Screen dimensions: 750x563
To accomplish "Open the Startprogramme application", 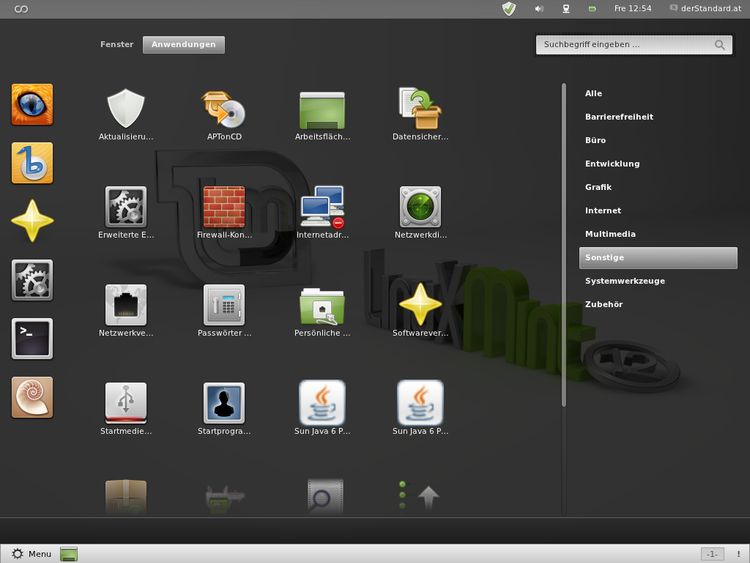I will tap(224, 403).
